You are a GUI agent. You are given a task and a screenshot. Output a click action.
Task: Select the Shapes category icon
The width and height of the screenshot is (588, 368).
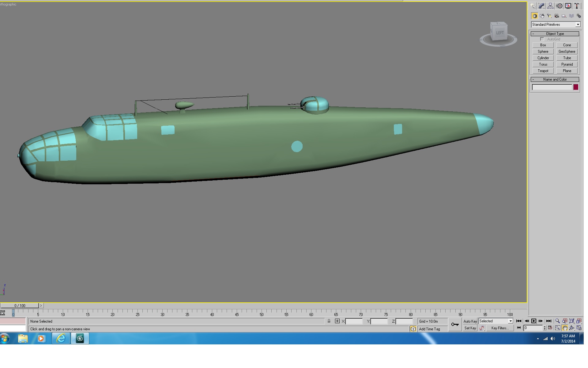[542, 16]
